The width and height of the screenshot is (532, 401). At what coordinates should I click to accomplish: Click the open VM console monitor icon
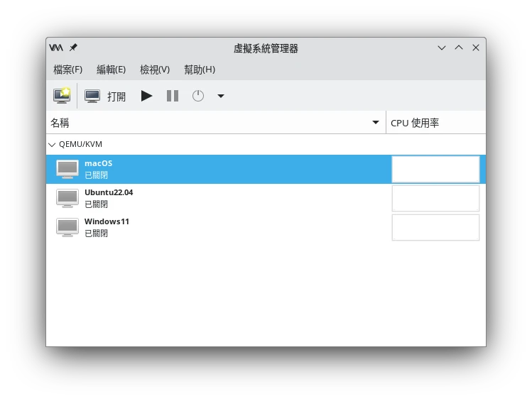coord(92,96)
